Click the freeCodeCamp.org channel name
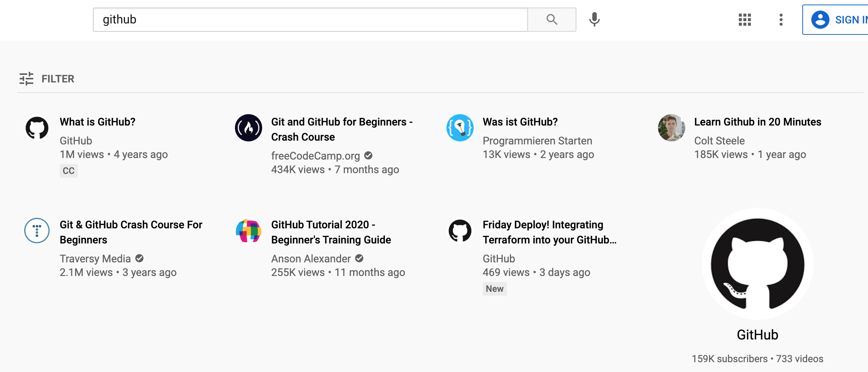The width and height of the screenshot is (868, 372). [315, 156]
